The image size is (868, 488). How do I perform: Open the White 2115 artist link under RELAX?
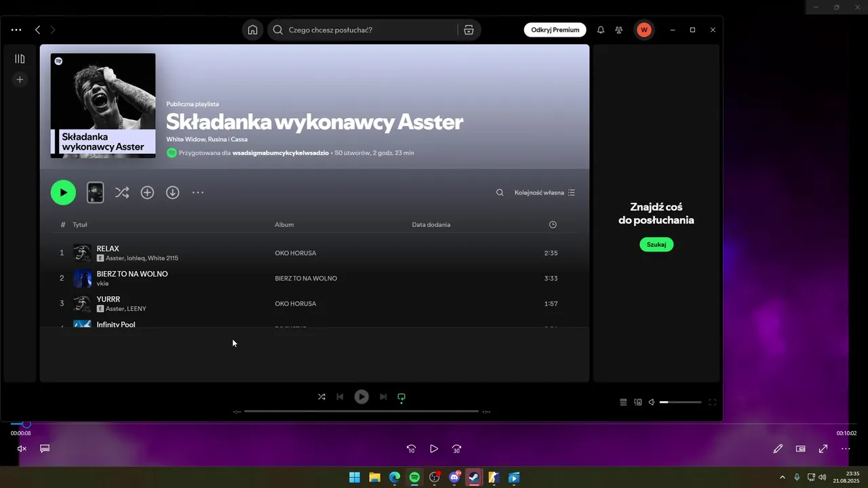[163, 258]
